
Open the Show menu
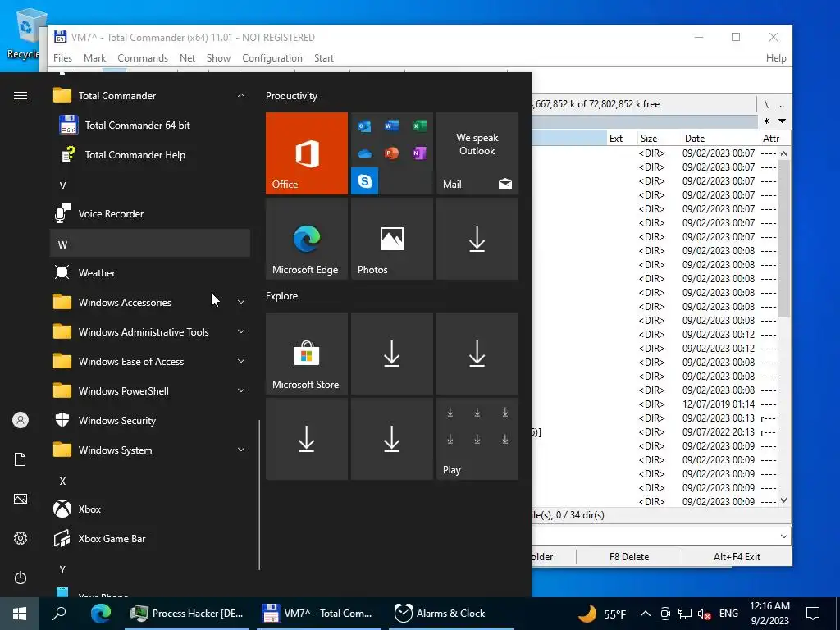pos(218,58)
